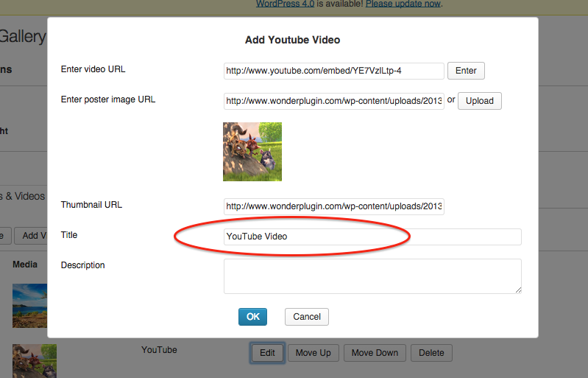The width and height of the screenshot is (588, 378).
Task: Dismiss the dialog with Cancel
Action: (x=306, y=317)
